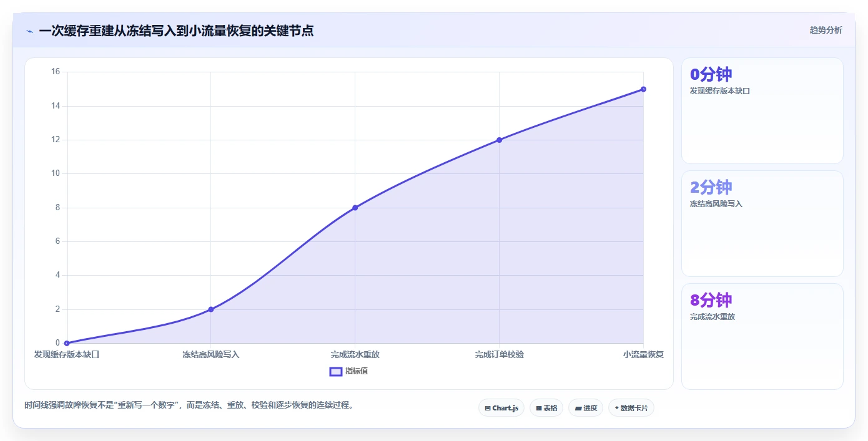This screenshot has height=441, width=868.
Task: Click the lightning icon beside the title
Action: [x=30, y=31]
